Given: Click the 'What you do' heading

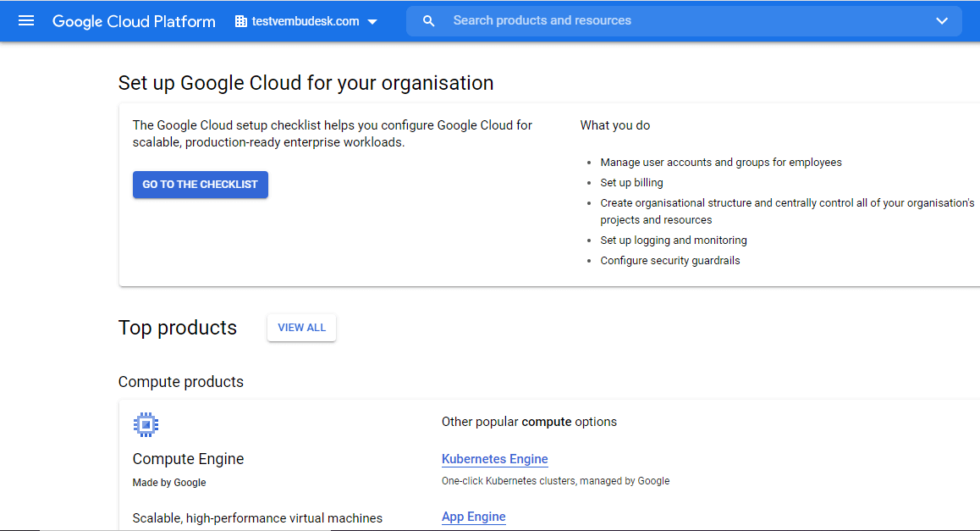Looking at the screenshot, I should [615, 125].
